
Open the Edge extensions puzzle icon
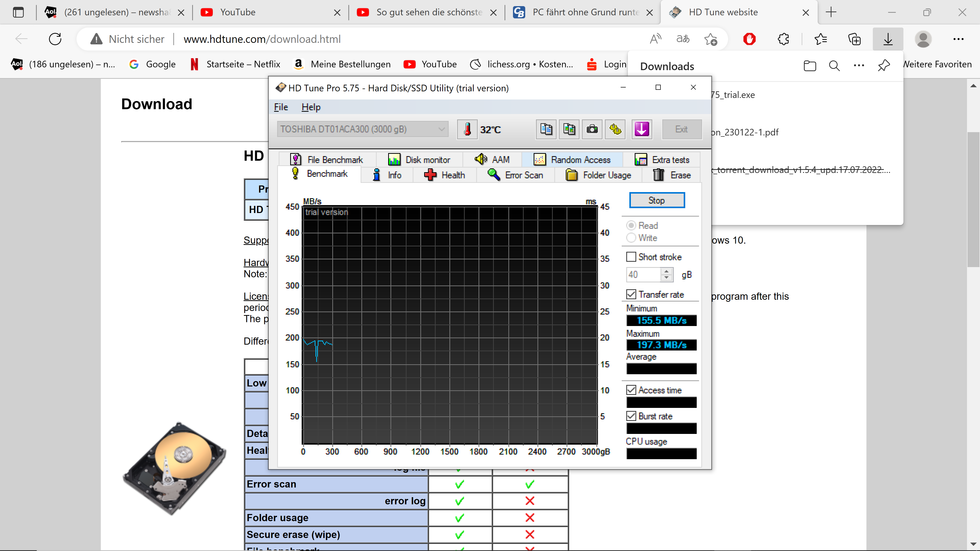(x=783, y=39)
